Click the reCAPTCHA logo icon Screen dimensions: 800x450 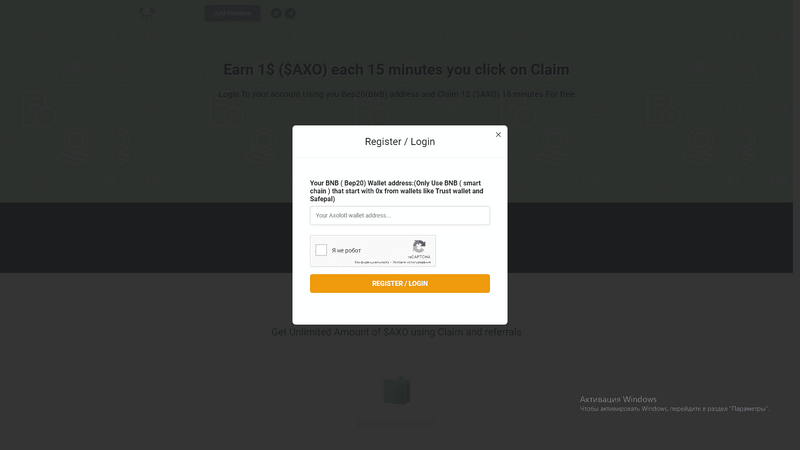coord(419,247)
